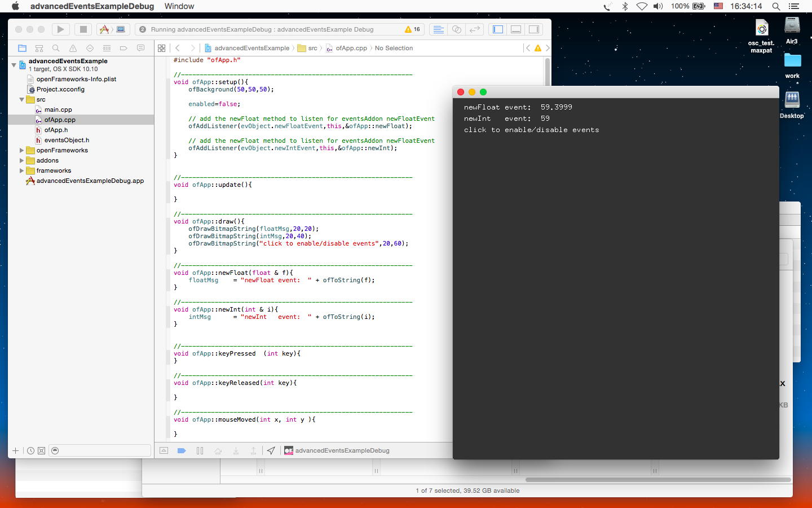Pause program execution in debug bar

pyautogui.click(x=200, y=450)
